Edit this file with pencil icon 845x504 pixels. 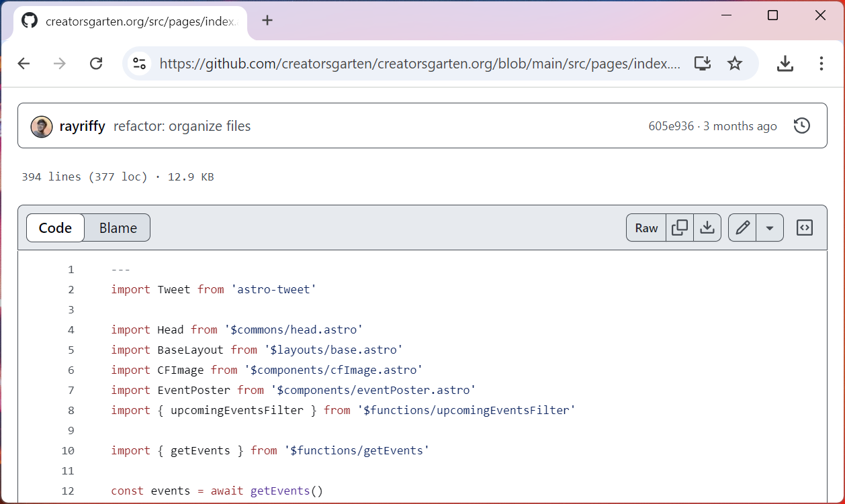[742, 228]
